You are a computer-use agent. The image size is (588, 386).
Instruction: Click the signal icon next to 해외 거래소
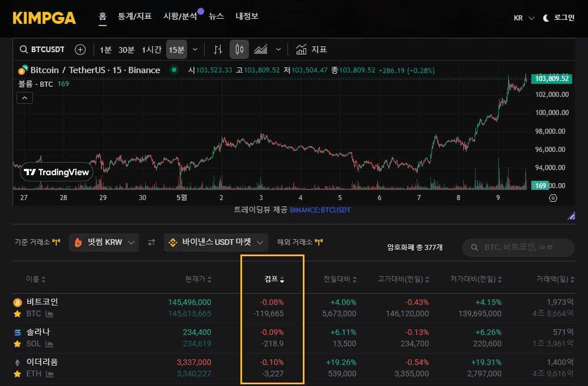(319, 242)
